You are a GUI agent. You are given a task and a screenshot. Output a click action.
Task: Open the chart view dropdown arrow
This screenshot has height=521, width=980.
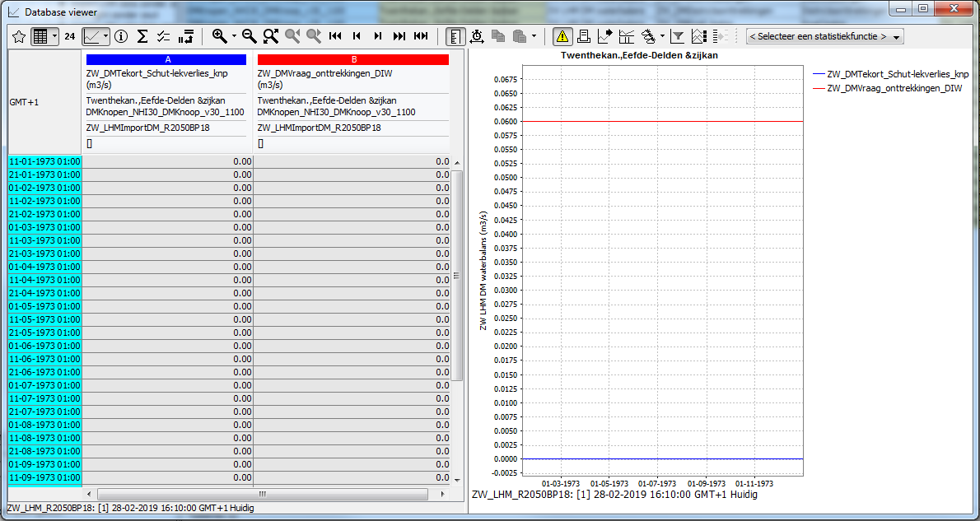(x=105, y=36)
